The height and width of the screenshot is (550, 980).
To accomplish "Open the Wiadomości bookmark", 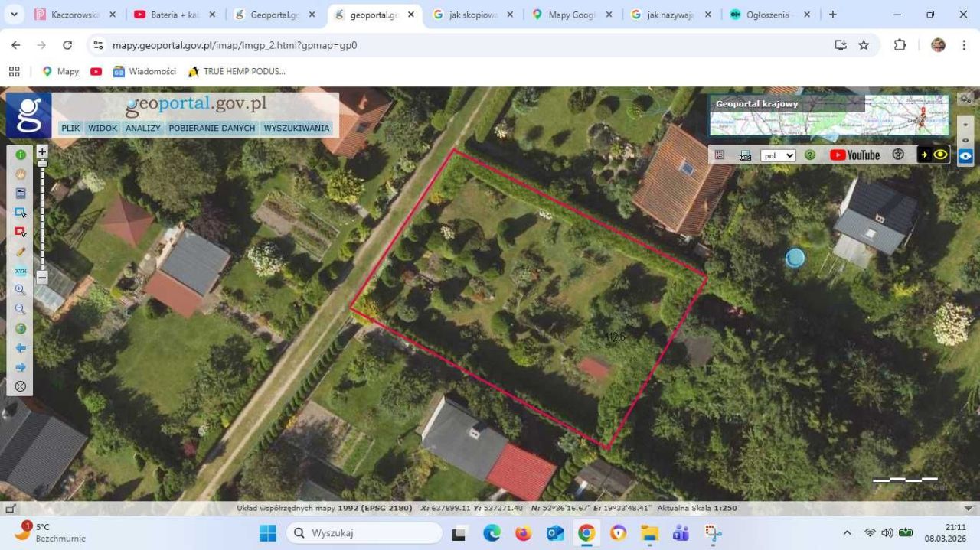I will coord(145,71).
